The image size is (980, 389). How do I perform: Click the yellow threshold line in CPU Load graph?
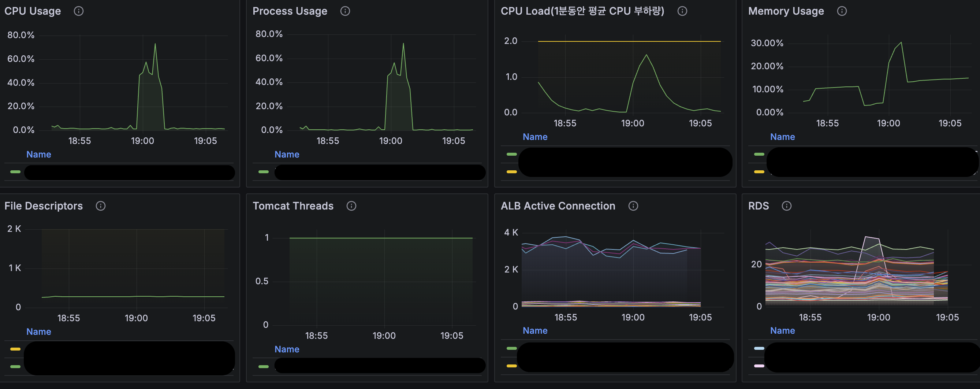click(609, 41)
